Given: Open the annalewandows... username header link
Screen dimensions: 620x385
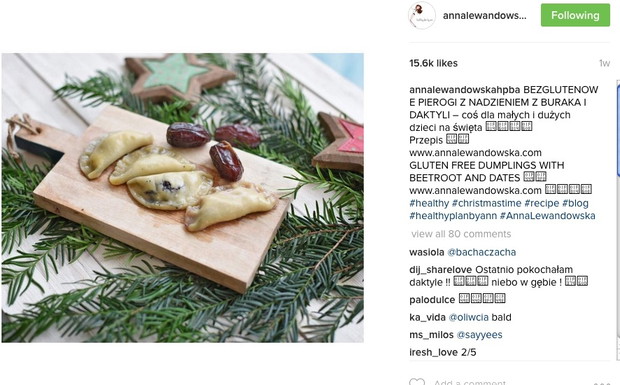Looking at the screenshot, I should click(484, 15).
